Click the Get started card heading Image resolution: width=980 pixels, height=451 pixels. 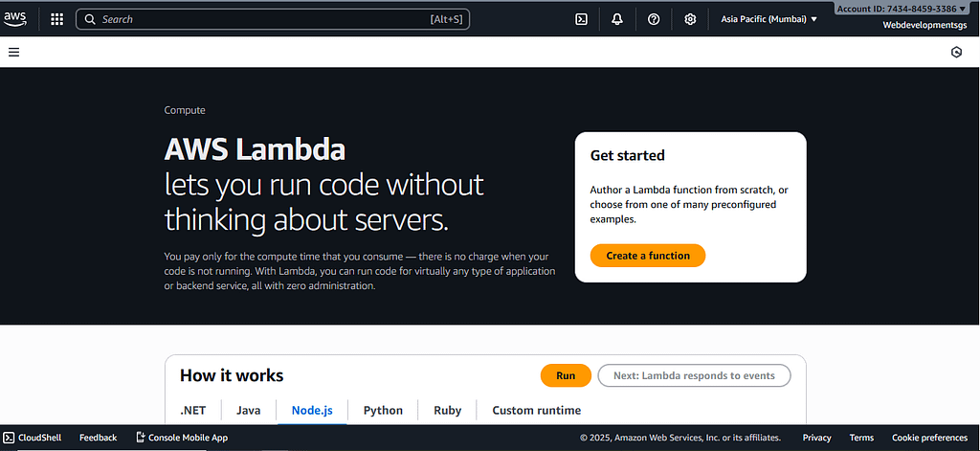coord(627,155)
